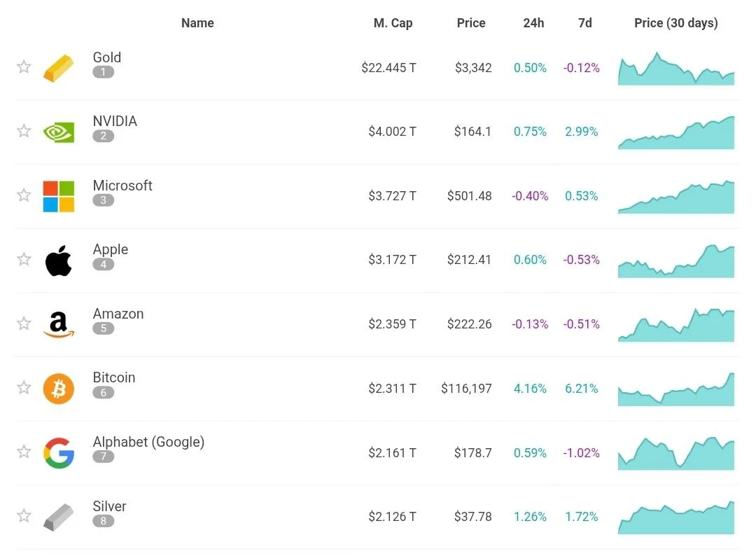Favorite Silver using its star
This screenshot has height=556, width=756.
[x=24, y=516]
